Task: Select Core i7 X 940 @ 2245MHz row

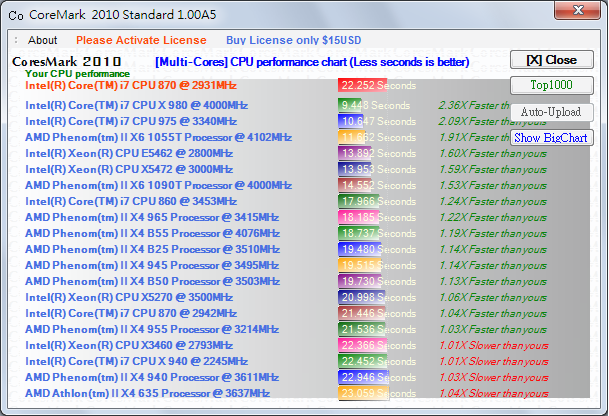Action: pyautogui.click(x=136, y=361)
